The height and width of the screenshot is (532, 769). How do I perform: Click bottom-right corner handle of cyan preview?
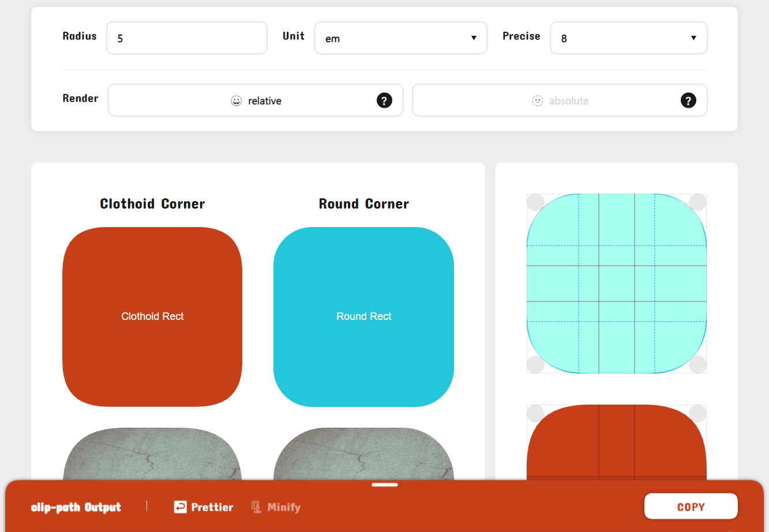697,364
